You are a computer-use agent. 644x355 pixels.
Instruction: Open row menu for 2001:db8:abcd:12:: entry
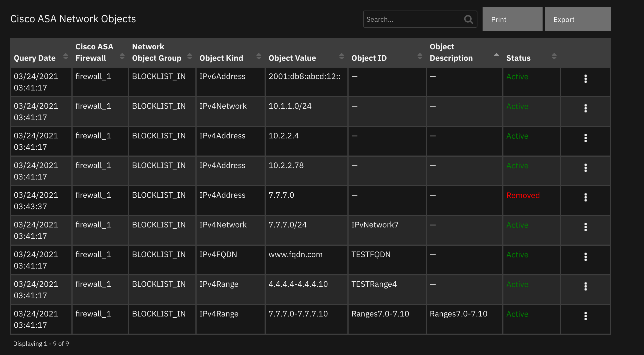pos(585,79)
